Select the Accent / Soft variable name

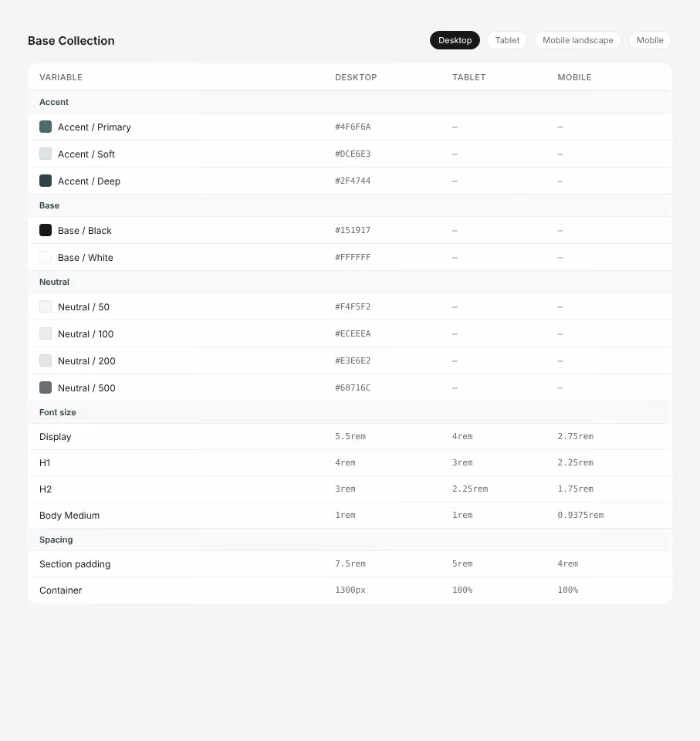tap(86, 154)
